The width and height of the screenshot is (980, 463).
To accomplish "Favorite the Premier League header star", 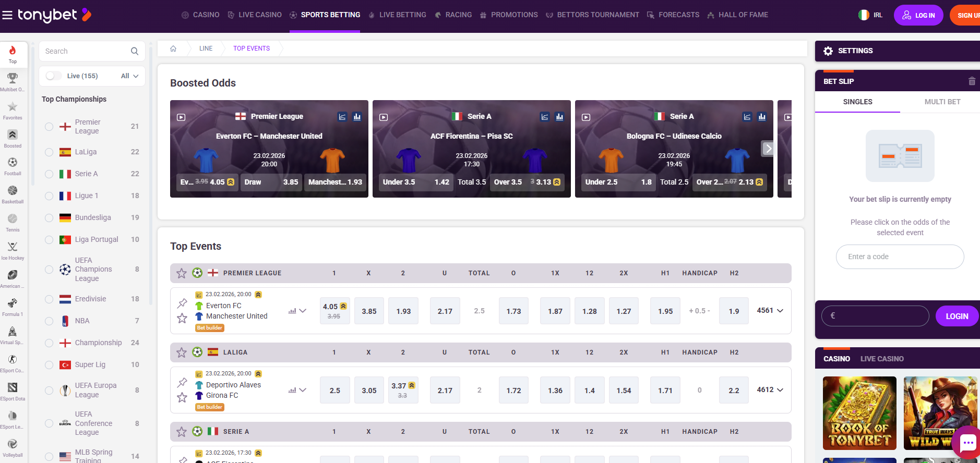I will 182,273.
